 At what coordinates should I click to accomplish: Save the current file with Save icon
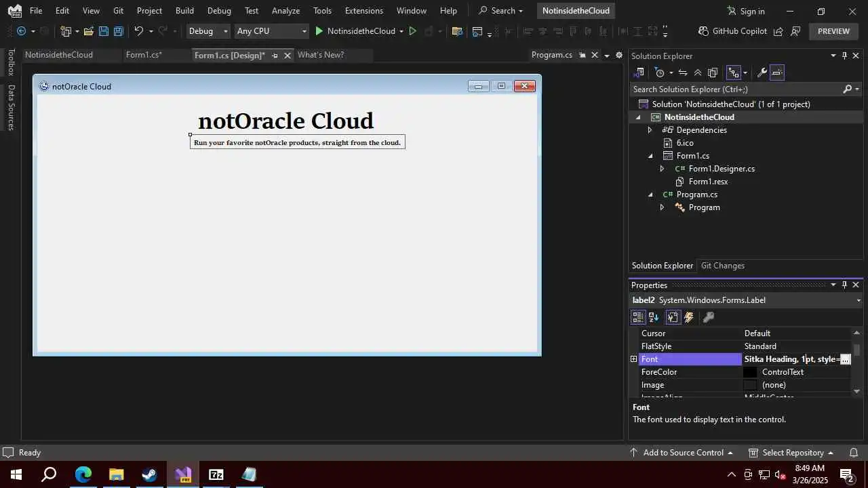[103, 31]
